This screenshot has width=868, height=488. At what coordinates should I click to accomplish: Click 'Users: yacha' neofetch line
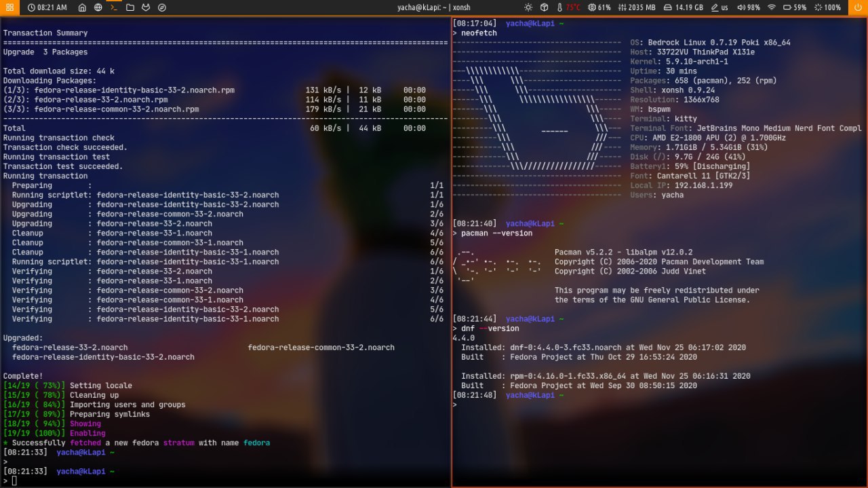(x=656, y=194)
